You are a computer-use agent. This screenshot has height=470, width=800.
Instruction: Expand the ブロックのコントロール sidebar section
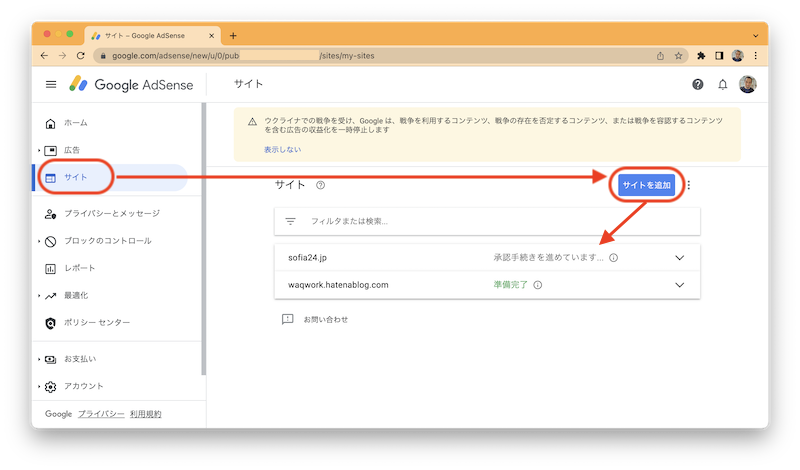(x=39, y=241)
